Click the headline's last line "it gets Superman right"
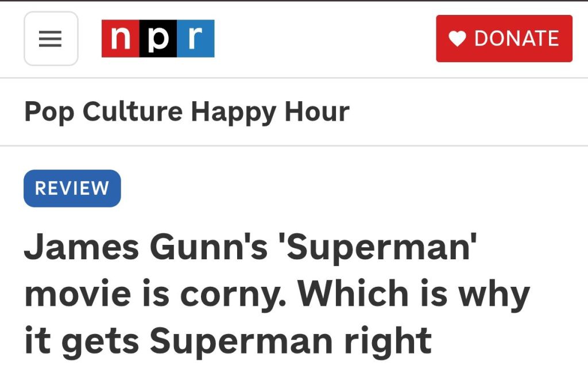 (x=227, y=340)
